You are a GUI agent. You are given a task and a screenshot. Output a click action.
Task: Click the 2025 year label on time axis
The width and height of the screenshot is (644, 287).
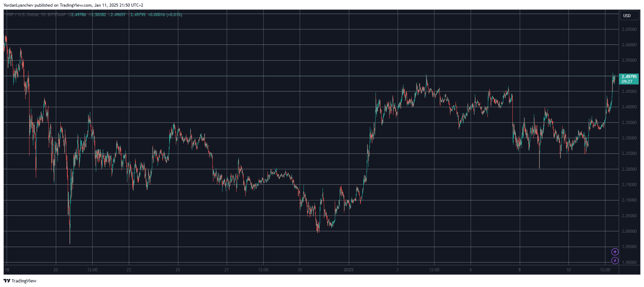(x=349, y=270)
